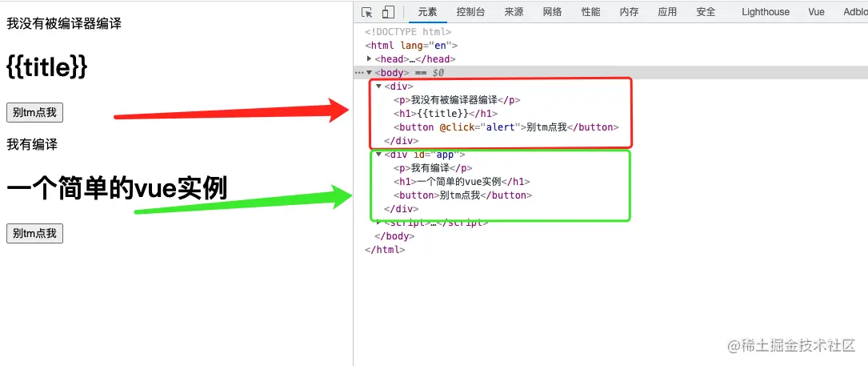
Task: Collapse the body node triangle
Action: click(370, 73)
